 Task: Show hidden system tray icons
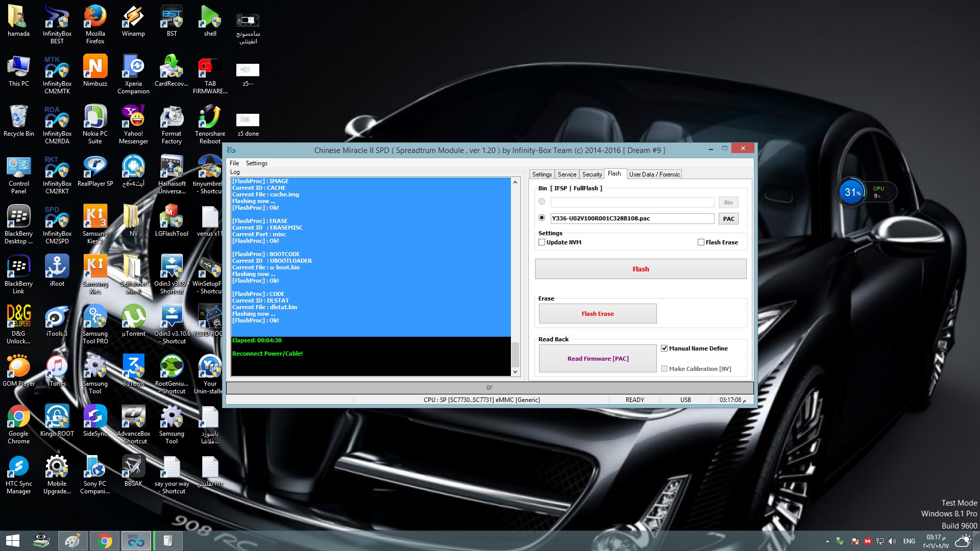(x=827, y=541)
